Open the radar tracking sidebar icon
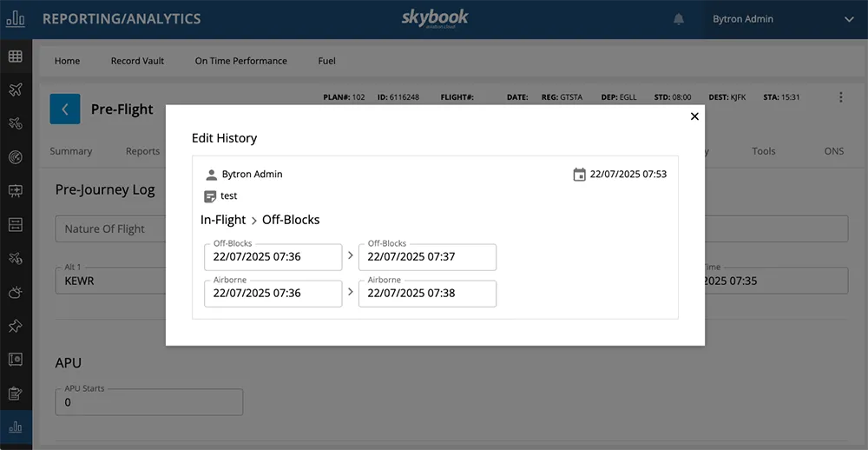 coord(16,157)
